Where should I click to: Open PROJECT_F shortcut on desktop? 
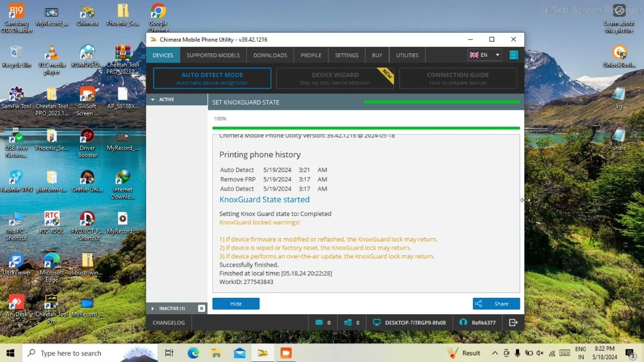point(87,226)
